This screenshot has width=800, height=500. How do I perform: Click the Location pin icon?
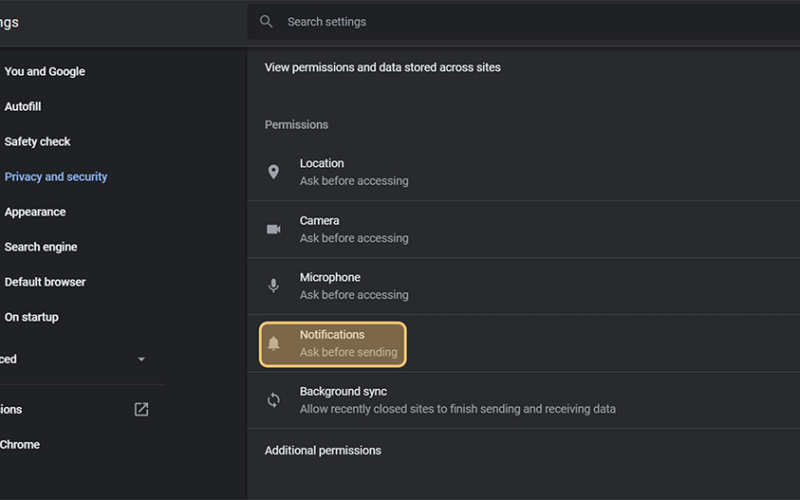tap(273, 172)
